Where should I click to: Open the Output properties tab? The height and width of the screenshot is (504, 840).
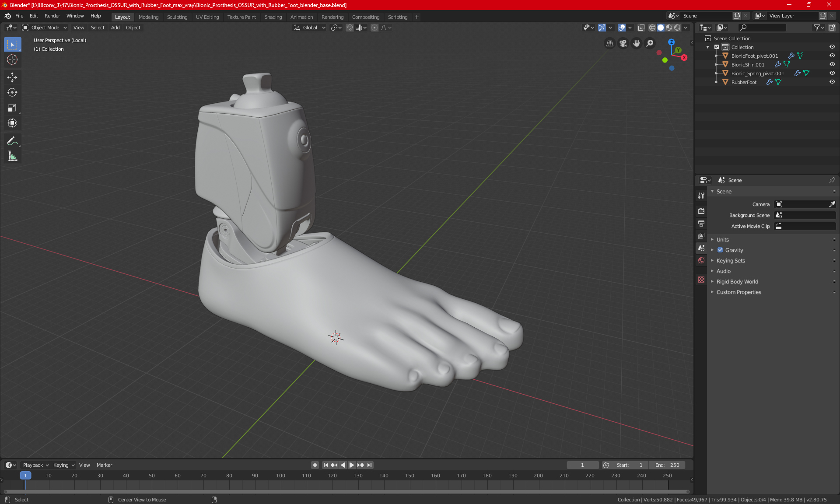[701, 223]
